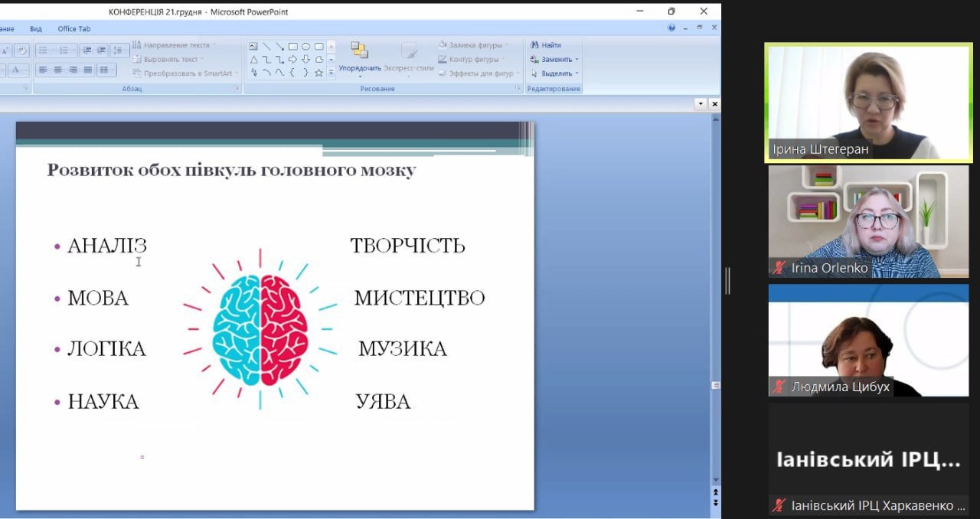Click the isosceles triangle shape
The image size is (980, 519).
[253, 60]
